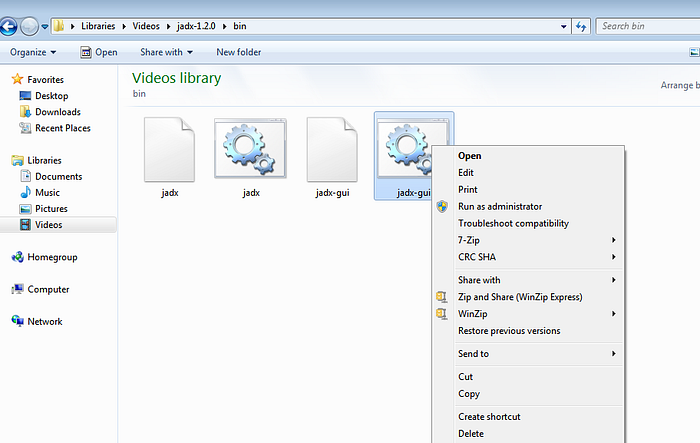Click the Homegroup icon in navigation pane
Screen dimensions: 700x443
pos(18,257)
